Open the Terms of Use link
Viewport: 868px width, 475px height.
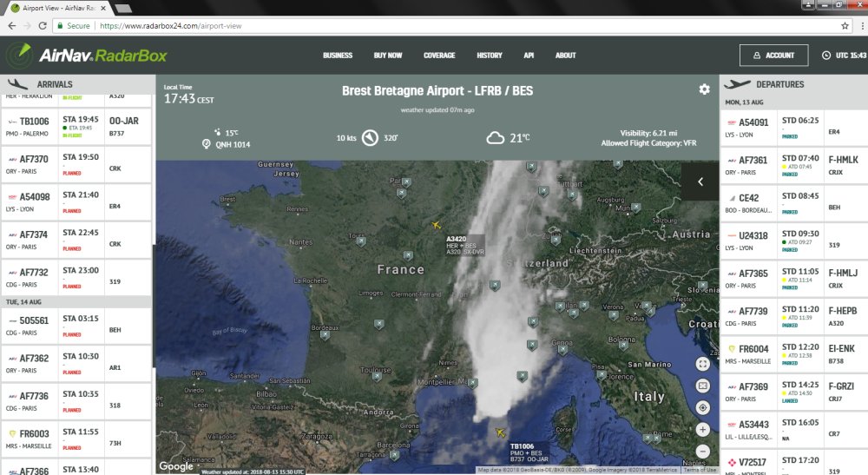coord(700,470)
